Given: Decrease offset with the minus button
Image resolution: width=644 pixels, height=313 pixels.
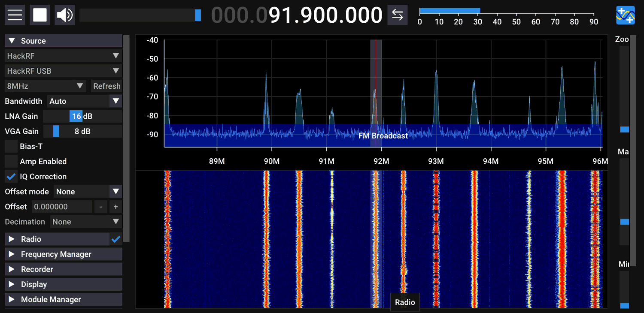Looking at the screenshot, I should coord(100,207).
